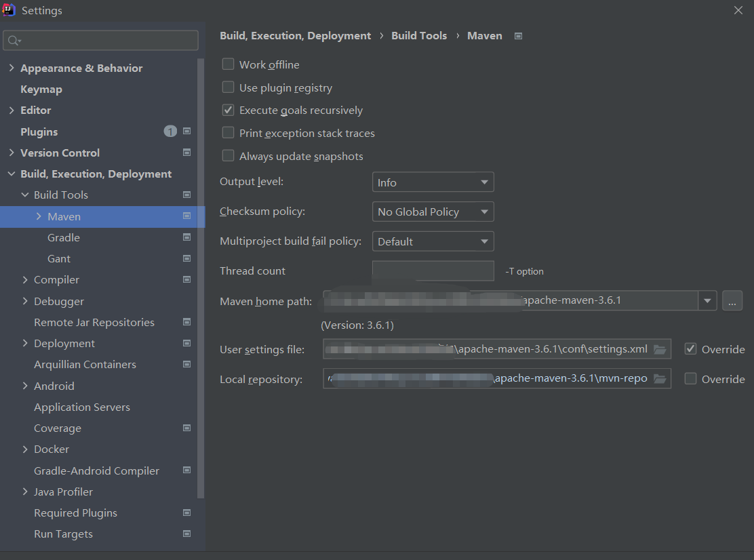The image size is (754, 560).
Task: Open Multiproject build fail policy dropdown
Action: (x=433, y=241)
